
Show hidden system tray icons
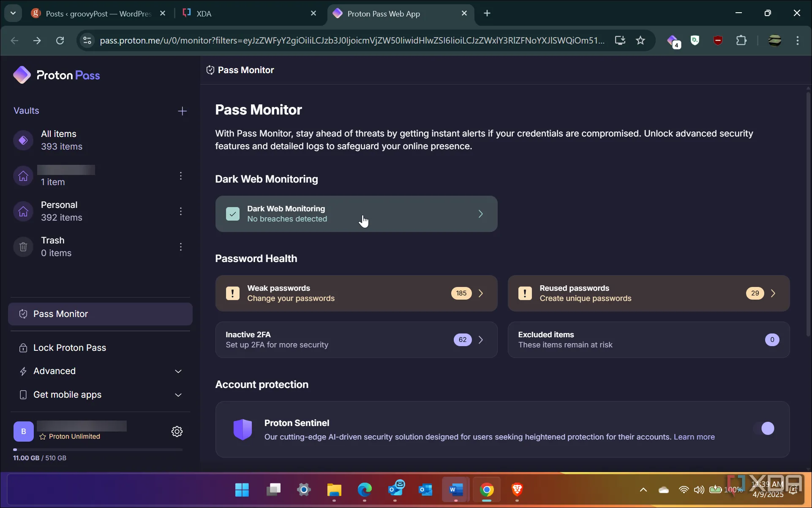point(643,490)
